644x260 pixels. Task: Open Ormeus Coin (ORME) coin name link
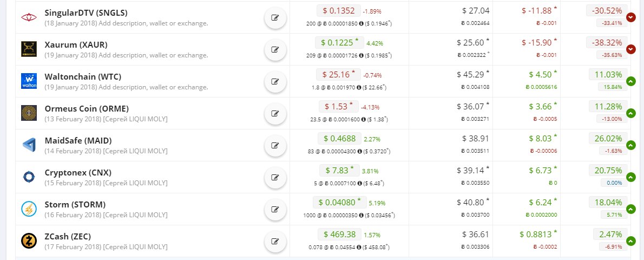coord(87,109)
